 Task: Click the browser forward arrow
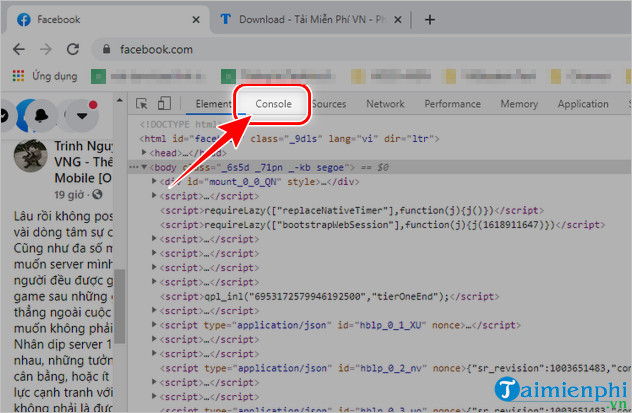46,48
